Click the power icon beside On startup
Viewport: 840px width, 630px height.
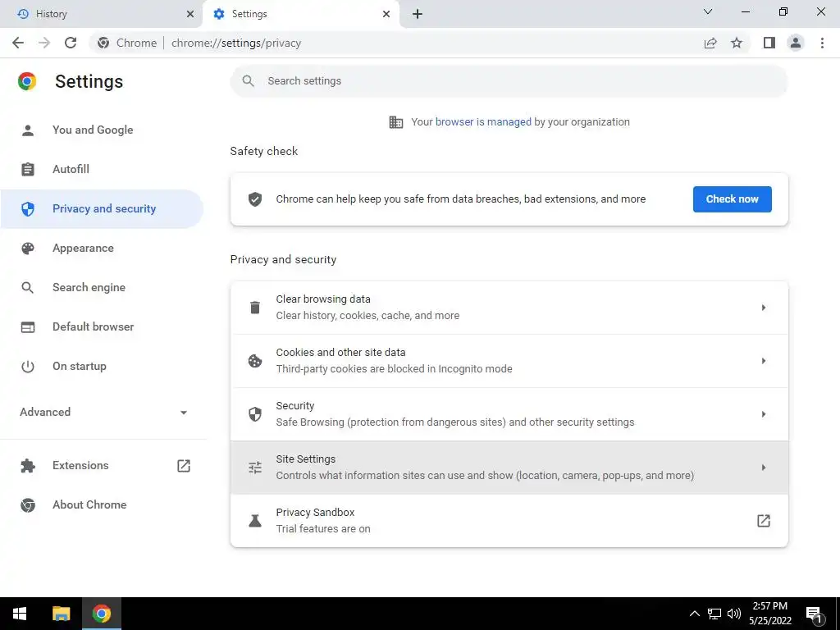pyautogui.click(x=28, y=367)
